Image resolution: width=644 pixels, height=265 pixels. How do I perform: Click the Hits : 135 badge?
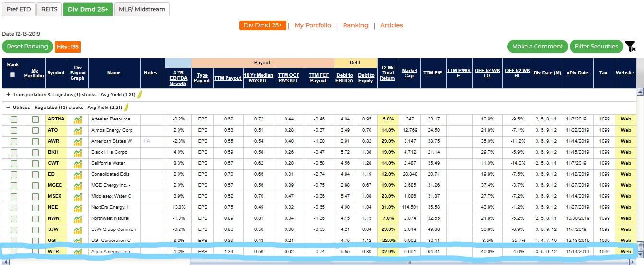click(x=68, y=47)
